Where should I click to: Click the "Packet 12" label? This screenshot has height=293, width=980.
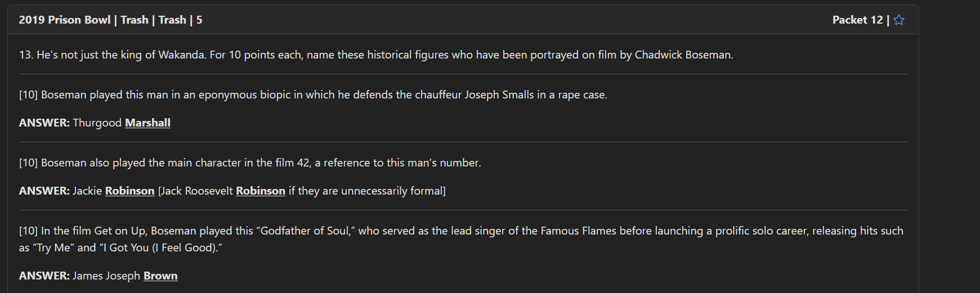857,20
